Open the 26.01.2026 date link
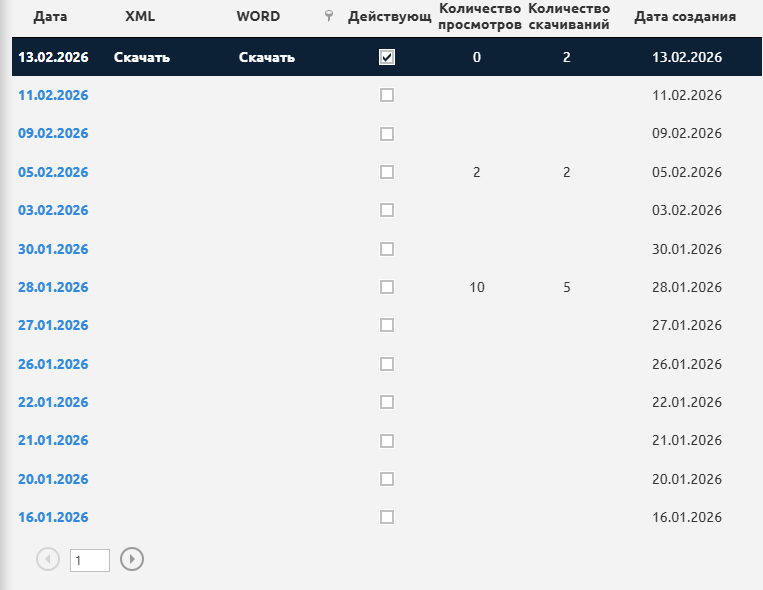This screenshot has height=590, width=763. (x=53, y=364)
